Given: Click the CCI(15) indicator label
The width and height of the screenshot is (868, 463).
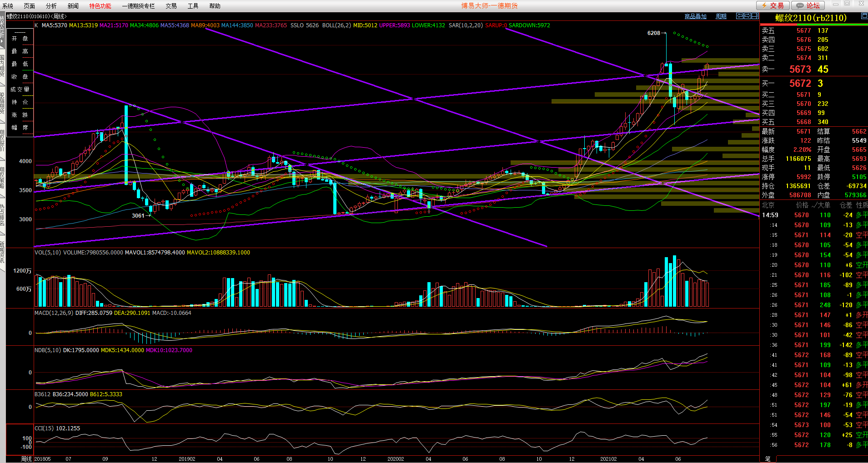Looking at the screenshot, I should pos(44,428).
